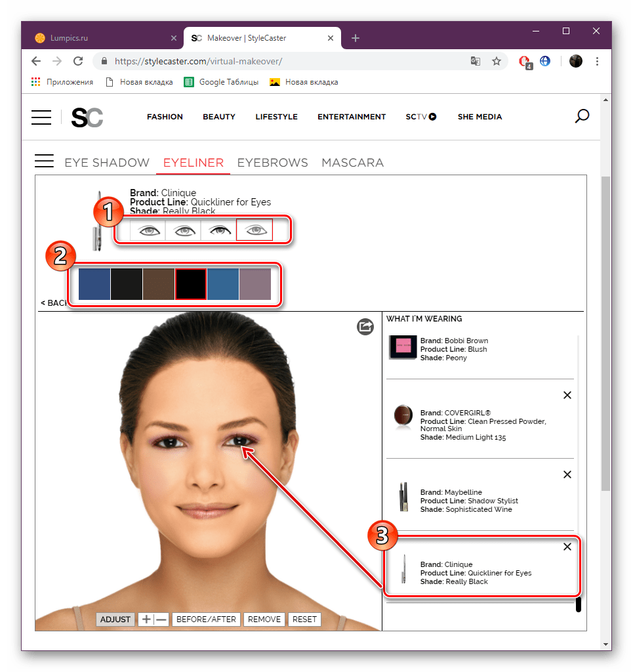633x672 pixels.
Task: Click the BEFORE/AFTER button
Action: tap(206, 619)
